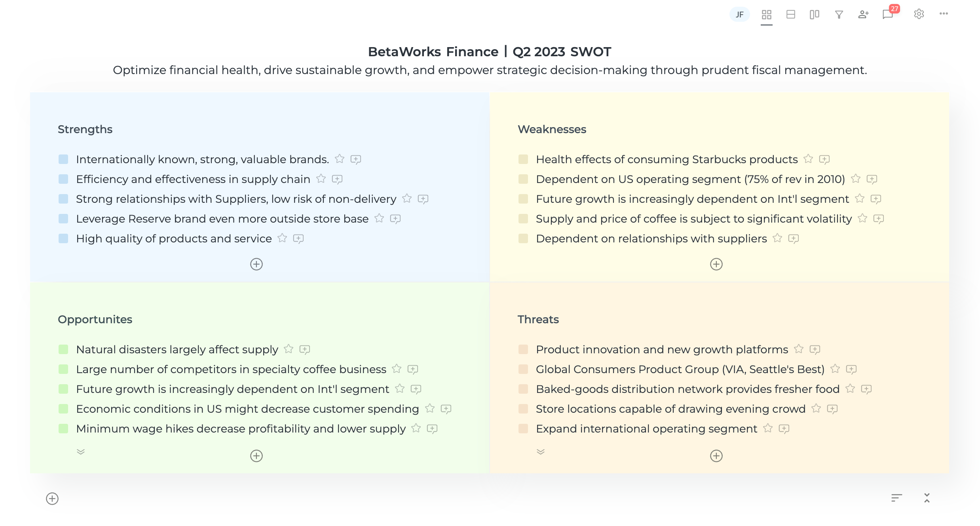980x526 pixels.
Task: Open the more options ellipsis menu
Action: click(x=944, y=14)
